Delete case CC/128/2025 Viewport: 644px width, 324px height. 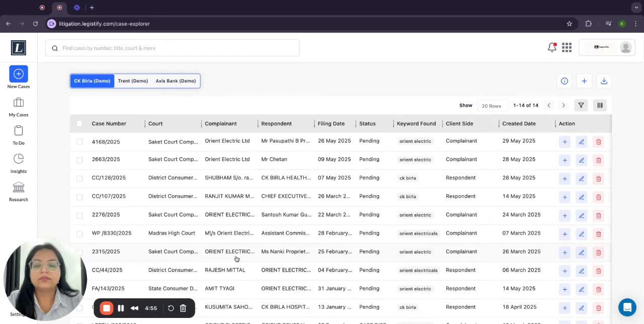[x=598, y=179]
